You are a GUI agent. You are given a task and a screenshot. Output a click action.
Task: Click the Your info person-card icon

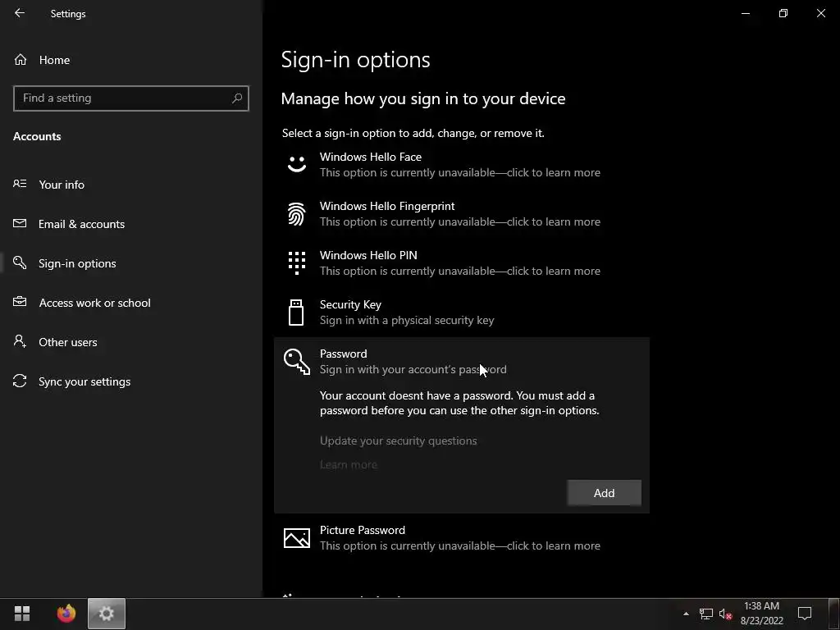[x=20, y=184]
